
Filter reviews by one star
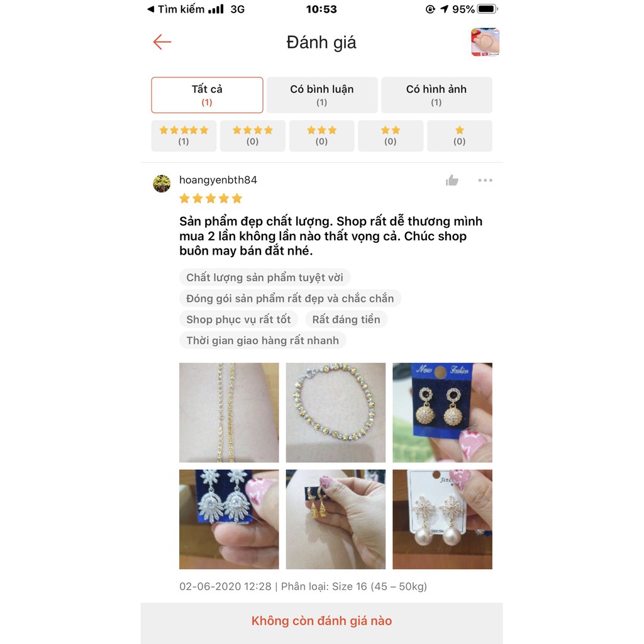coord(460,136)
